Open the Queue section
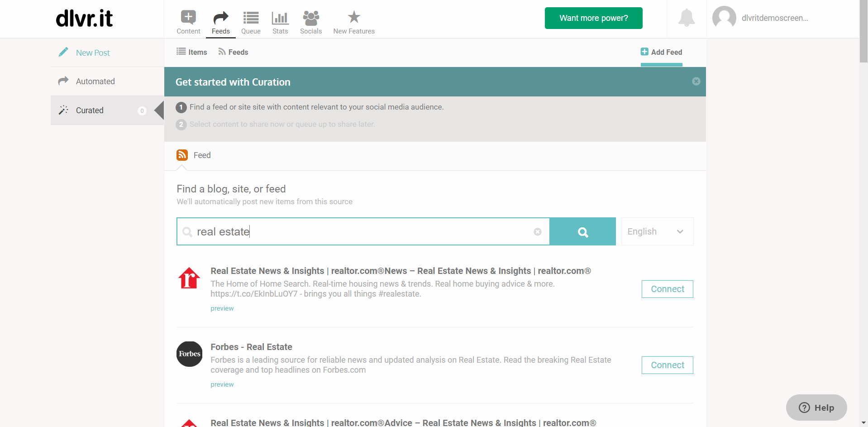This screenshot has height=427, width=868. click(x=251, y=22)
